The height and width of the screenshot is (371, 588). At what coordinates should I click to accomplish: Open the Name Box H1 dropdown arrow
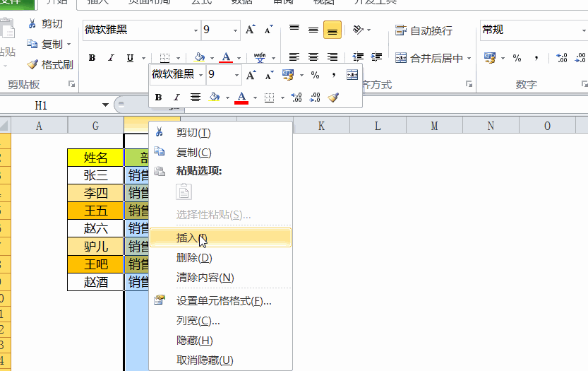click(x=105, y=105)
